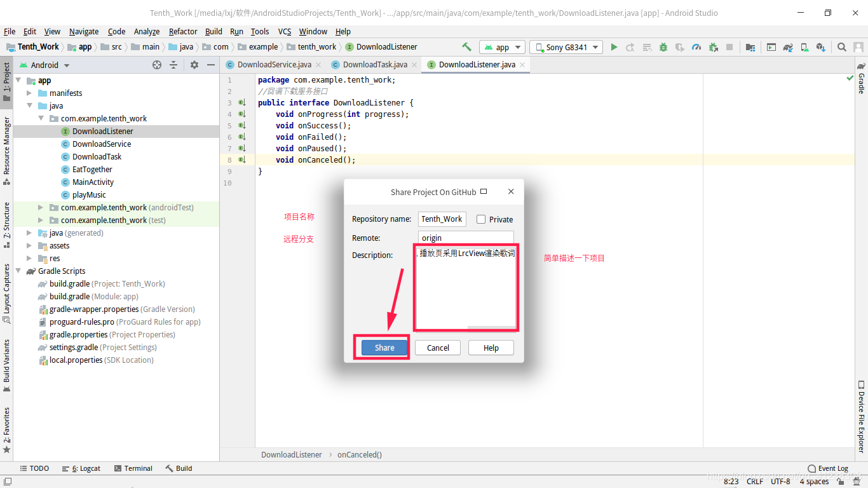Click the Share button
The width and height of the screenshot is (868, 488).
click(x=384, y=348)
